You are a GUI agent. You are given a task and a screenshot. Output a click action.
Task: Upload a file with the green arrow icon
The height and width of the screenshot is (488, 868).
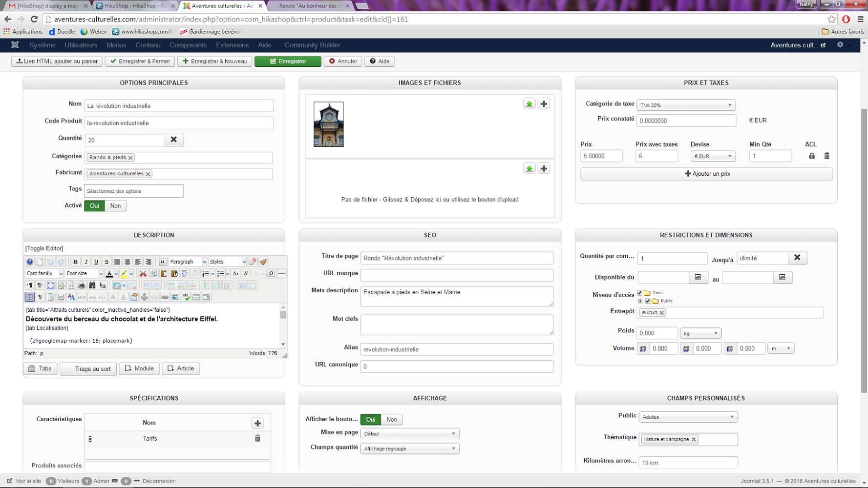tap(529, 169)
